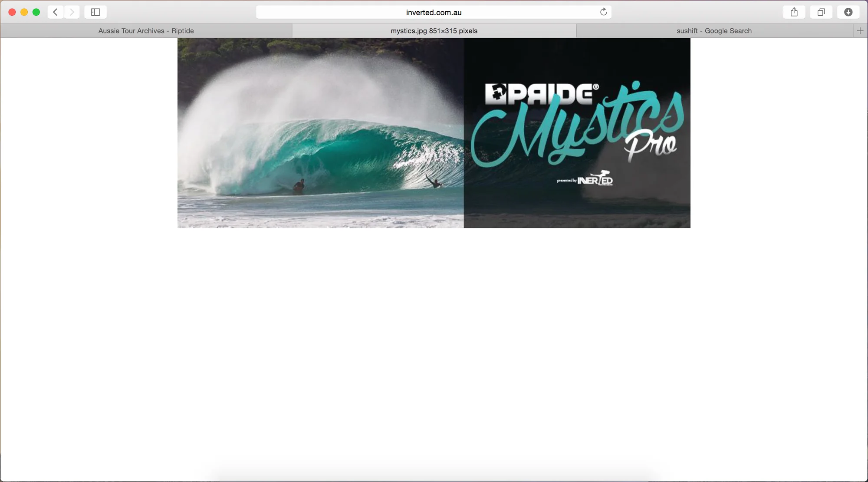Show all tabs overview

[x=821, y=12]
